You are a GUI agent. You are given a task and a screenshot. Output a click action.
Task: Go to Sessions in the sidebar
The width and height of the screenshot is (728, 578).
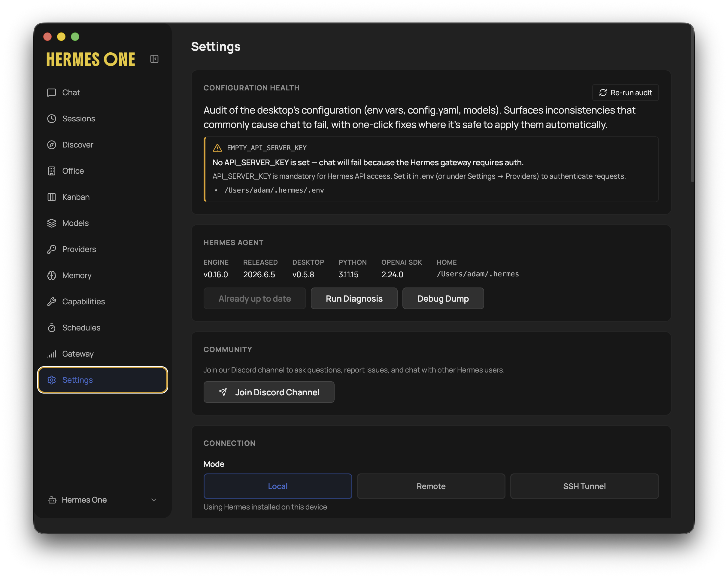click(103, 119)
